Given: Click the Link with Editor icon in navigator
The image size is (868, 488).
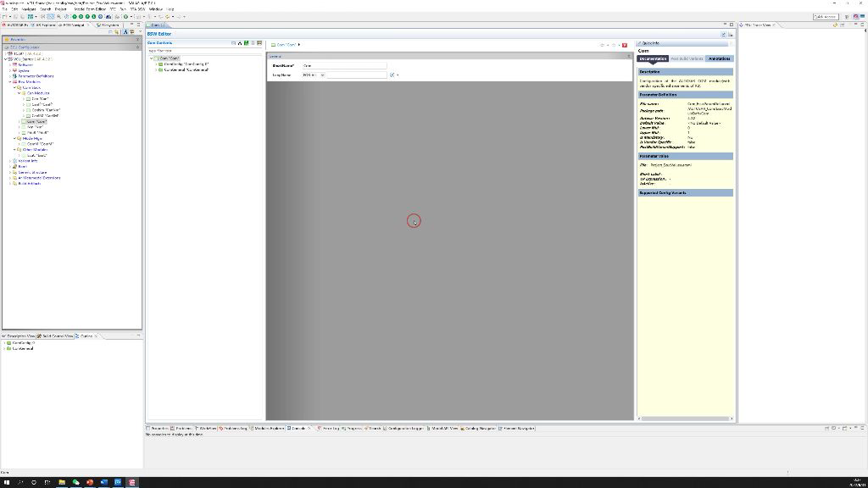Looking at the screenshot, I should coord(117,32).
